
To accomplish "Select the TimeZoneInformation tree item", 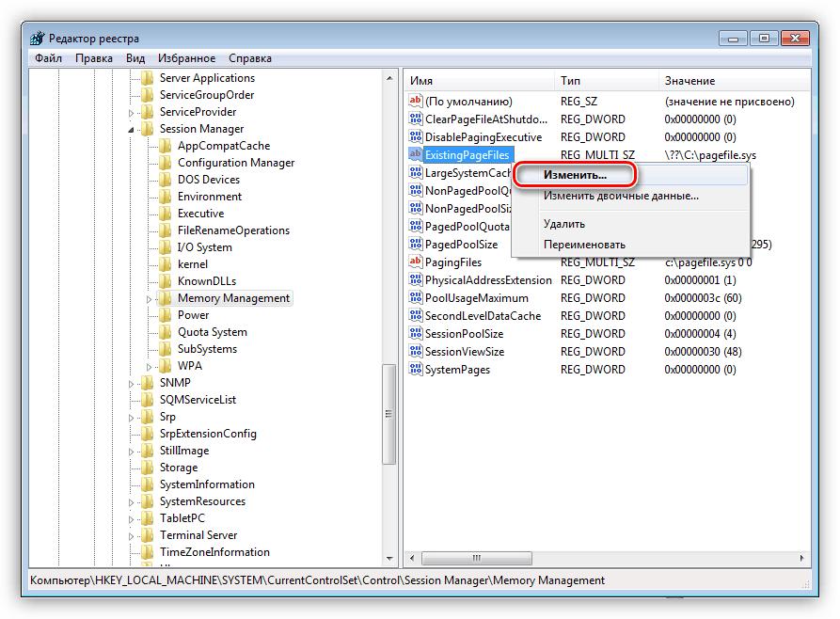I will point(214,552).
